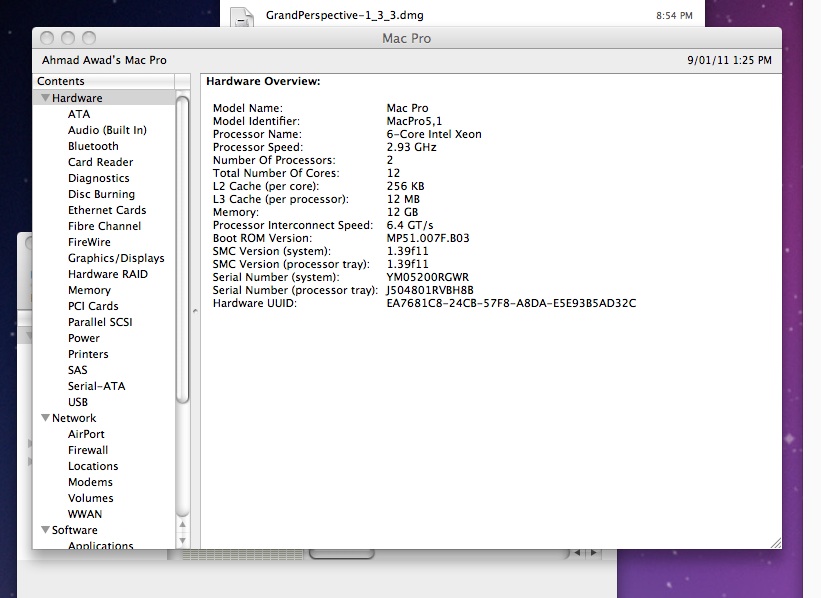
Task: Minimize the Mac Pro window
Action: click(x=68, y=38)
